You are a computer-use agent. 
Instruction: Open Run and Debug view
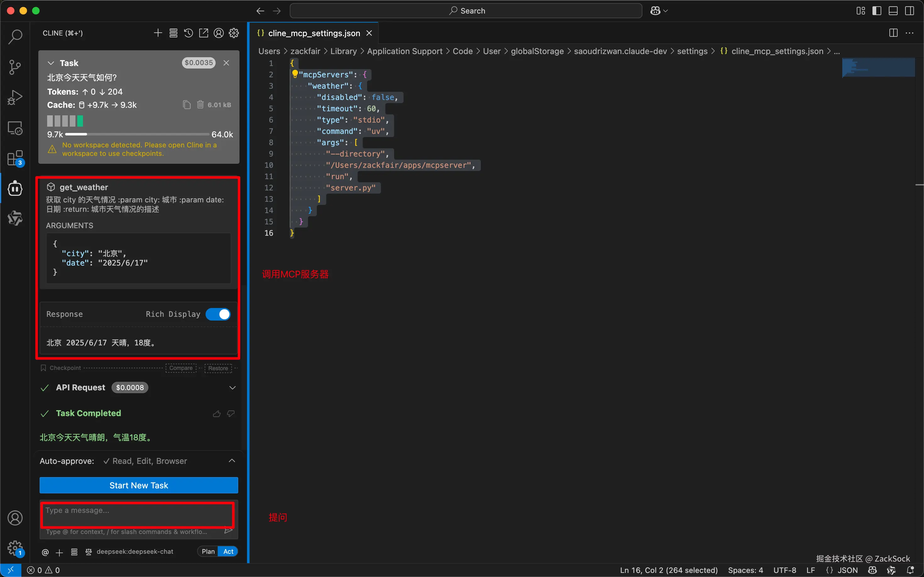(x=15, y=97)
